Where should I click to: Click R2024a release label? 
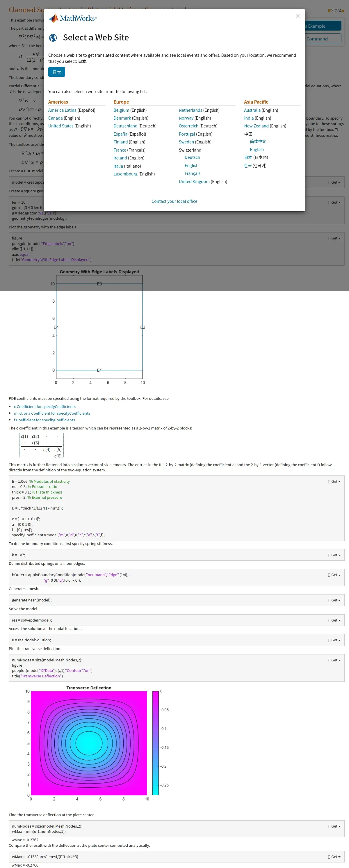pos(336,10)
